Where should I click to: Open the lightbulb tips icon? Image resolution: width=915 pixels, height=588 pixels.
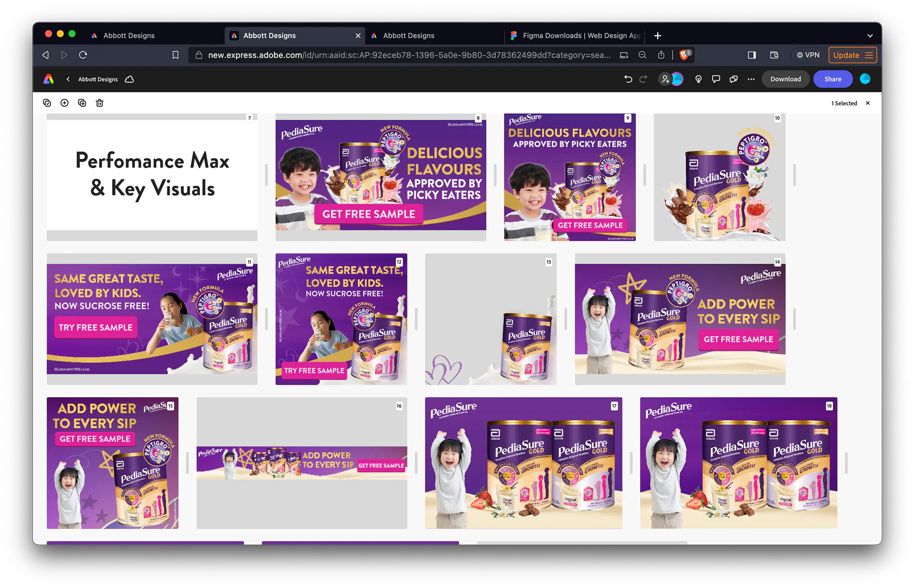pyautogui.click(x=698, y=79)
